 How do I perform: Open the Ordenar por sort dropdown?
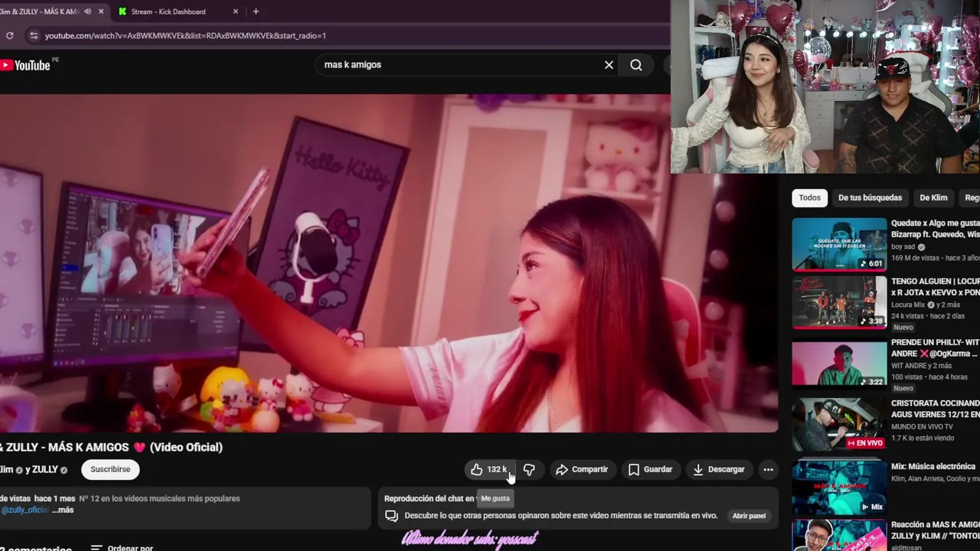coord(122,548)
